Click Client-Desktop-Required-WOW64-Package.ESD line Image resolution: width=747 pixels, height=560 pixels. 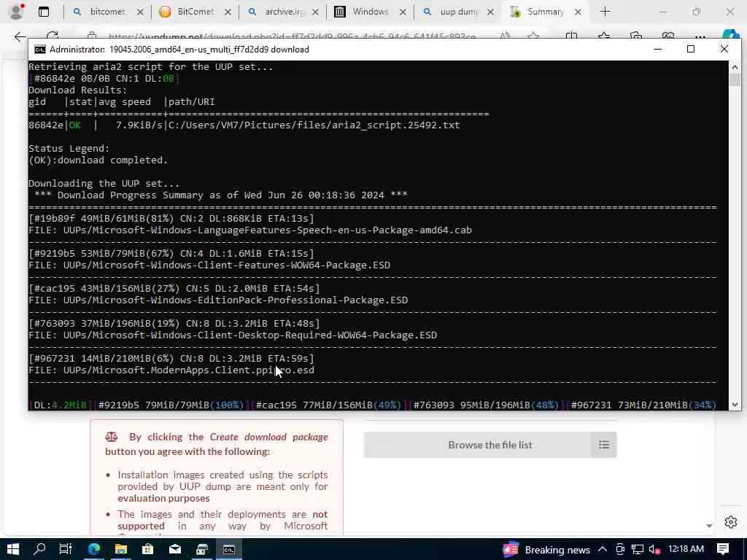click(x=233, y=335)
